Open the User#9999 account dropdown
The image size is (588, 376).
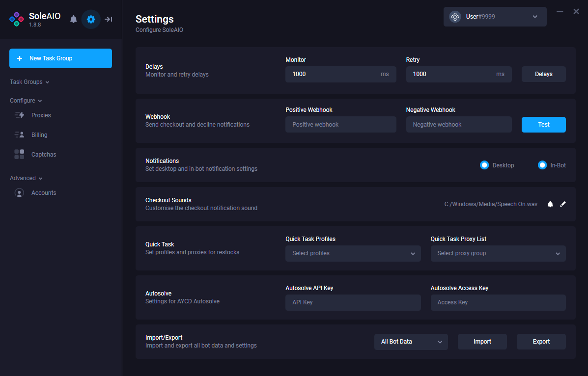click(x=495, y=17)
